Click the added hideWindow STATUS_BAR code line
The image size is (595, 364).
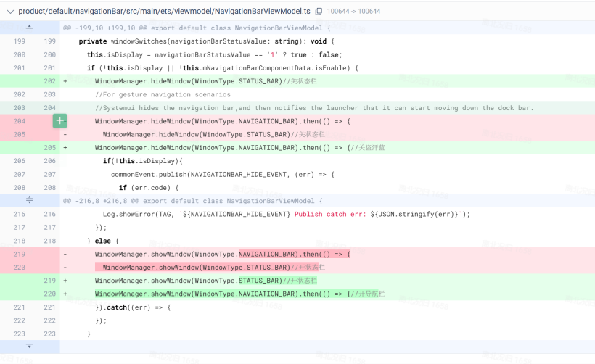pyautogui.click(x=189, y=81)
